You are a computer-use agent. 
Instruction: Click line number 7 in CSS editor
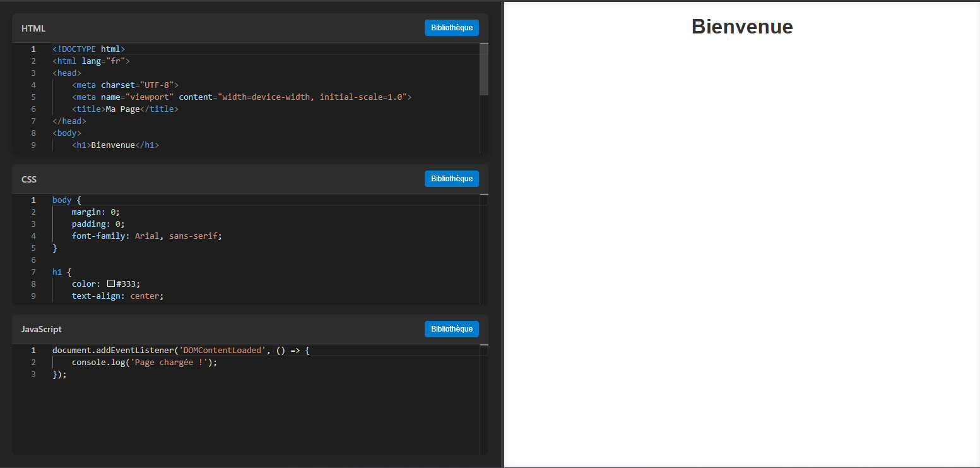[33, 272]
